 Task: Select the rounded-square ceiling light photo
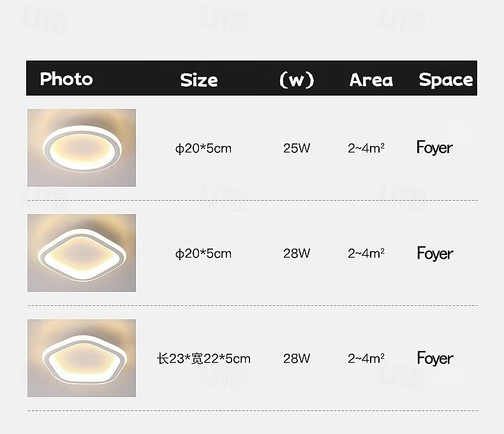(x=82, y=253)
